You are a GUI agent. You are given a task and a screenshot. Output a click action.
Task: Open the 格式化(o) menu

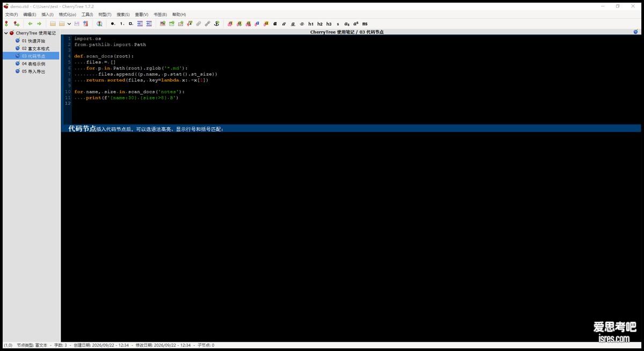click(x=67, y=14)
